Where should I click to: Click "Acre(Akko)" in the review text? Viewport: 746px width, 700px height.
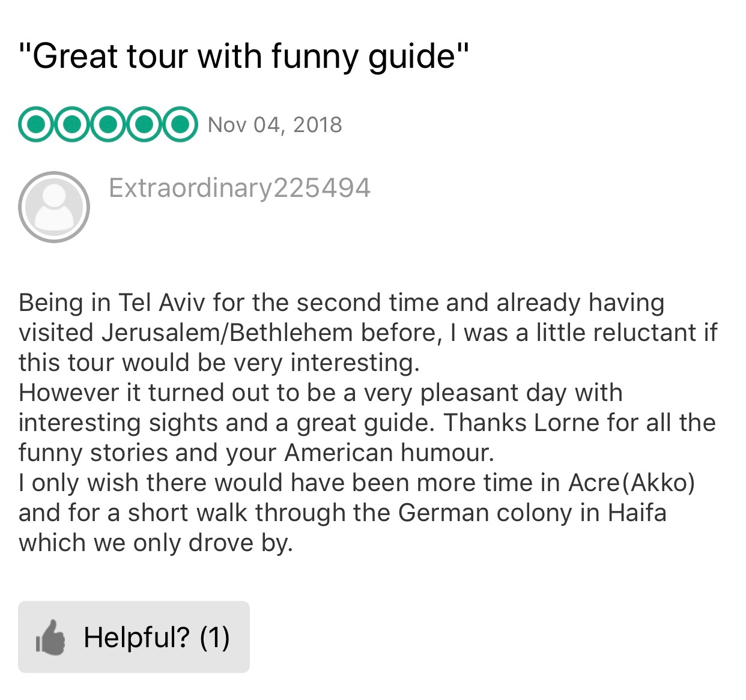pyautogui.click(x=631, y=483)
